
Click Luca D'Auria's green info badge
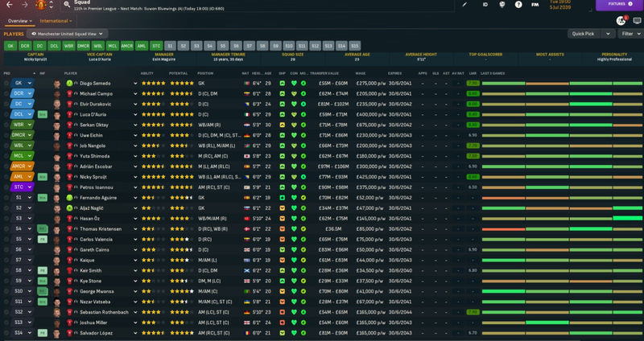[x=42, y=114]
